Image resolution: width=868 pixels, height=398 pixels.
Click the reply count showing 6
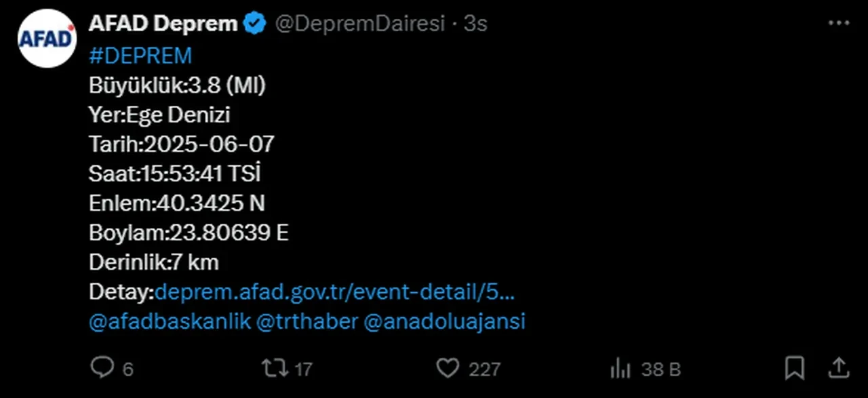tap(126, 368)
